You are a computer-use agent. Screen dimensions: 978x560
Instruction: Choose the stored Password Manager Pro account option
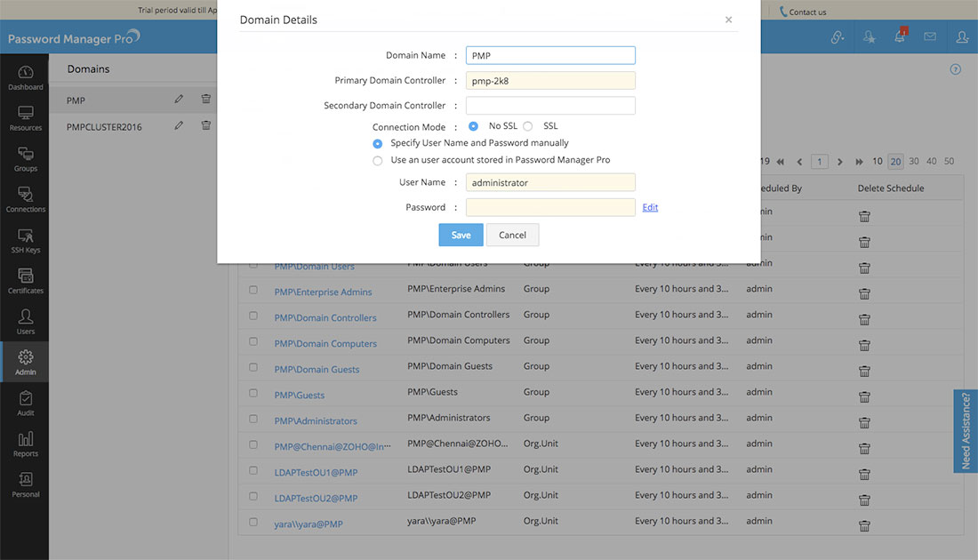[378, 161]
